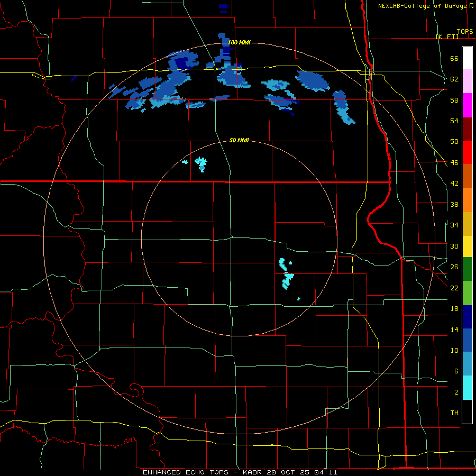Click the legend value '46'

(x=454, y=163)
